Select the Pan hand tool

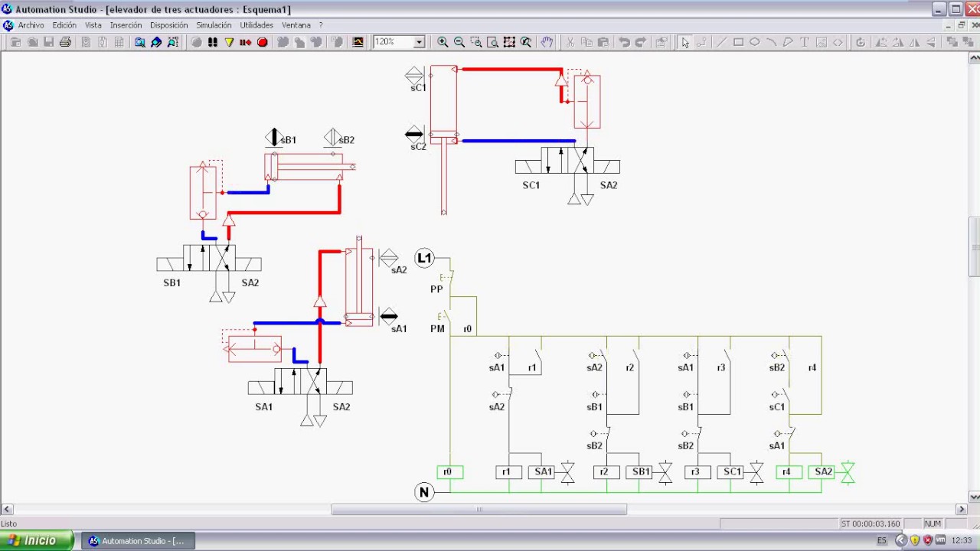[547, 42]
